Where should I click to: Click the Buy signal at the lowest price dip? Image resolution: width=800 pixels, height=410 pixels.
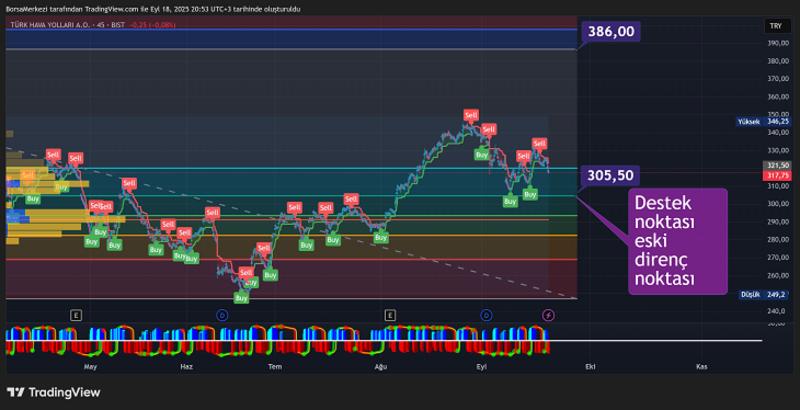(x=241, y=298)
